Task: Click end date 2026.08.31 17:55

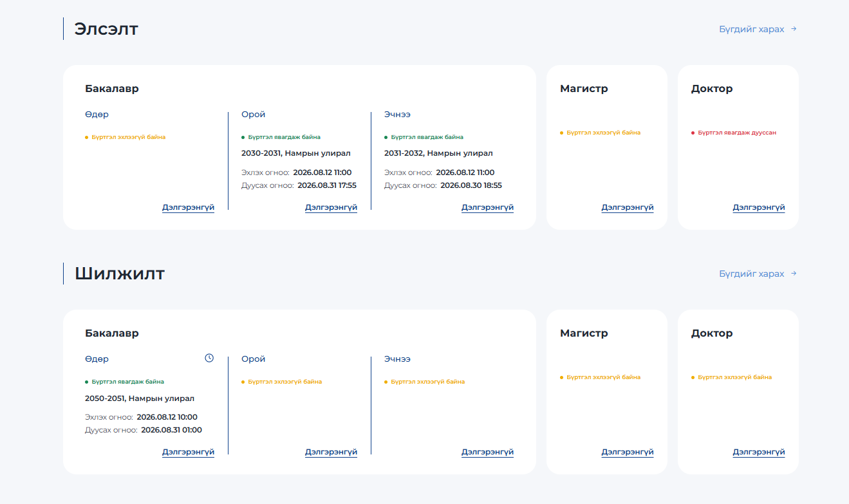Action: pyautogui.click(x=327, y=185)
